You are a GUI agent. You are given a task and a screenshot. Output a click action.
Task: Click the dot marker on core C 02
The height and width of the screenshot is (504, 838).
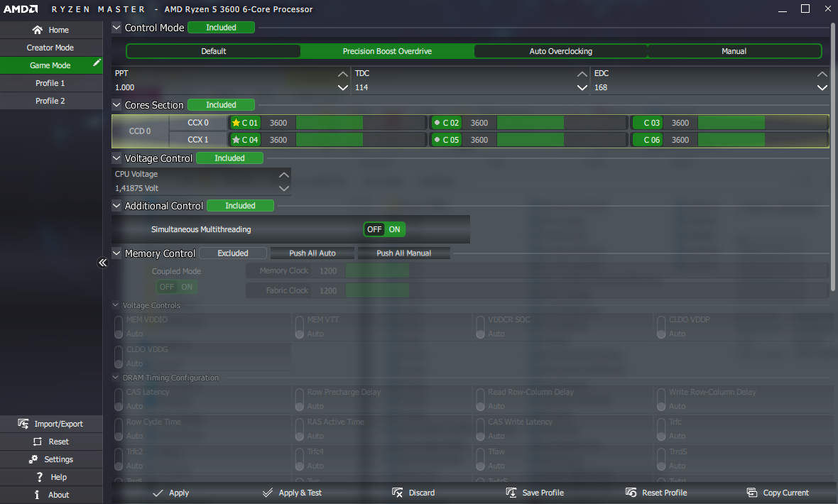[x=437, y=123]
